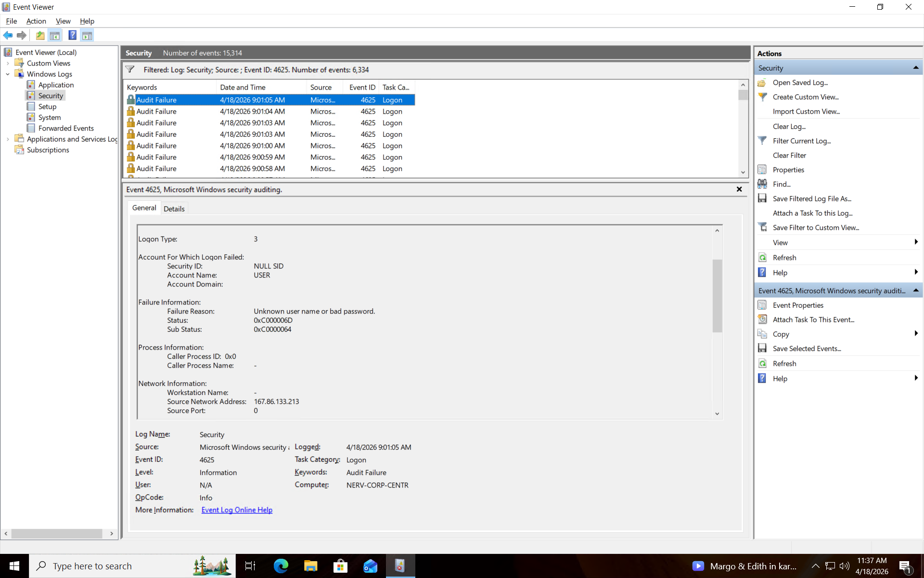Collapse the Security actions section header
This screenshot has height=578, width=924.
(915, 68)
